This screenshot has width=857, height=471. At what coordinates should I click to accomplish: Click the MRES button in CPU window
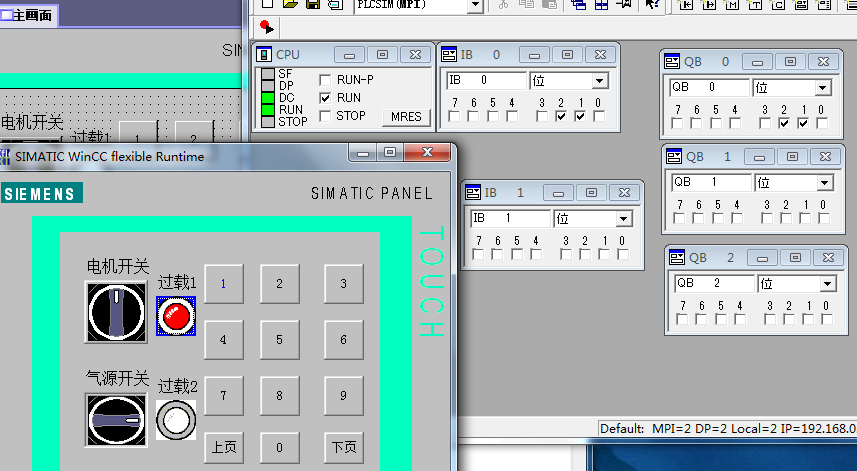406,117
